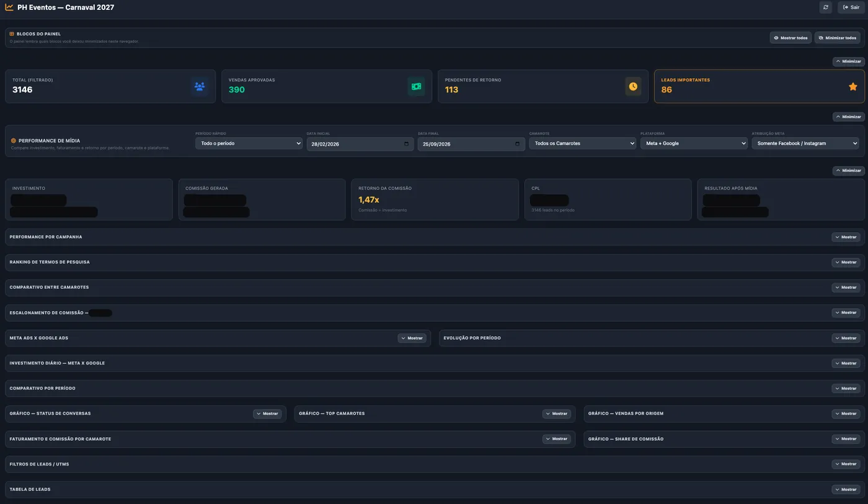Show Investimento Diário — Meta x Google block
This screenshot has width=868, height=504.
(846, 363)
